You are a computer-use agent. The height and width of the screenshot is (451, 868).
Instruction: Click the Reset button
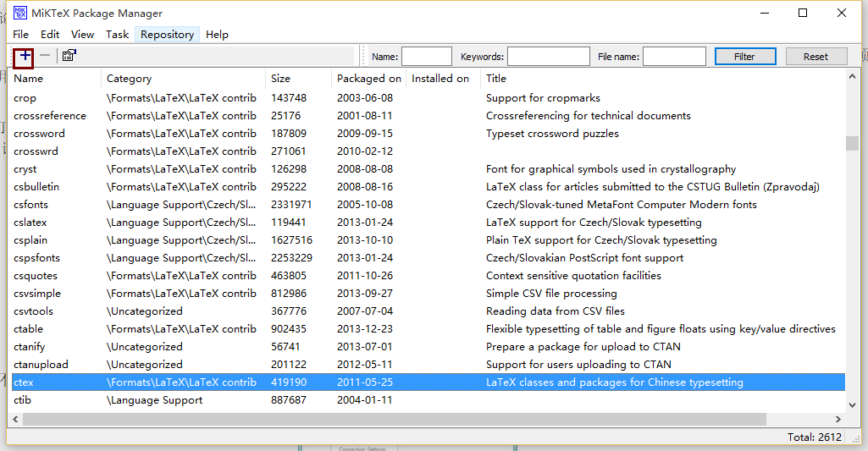point(815,57)
